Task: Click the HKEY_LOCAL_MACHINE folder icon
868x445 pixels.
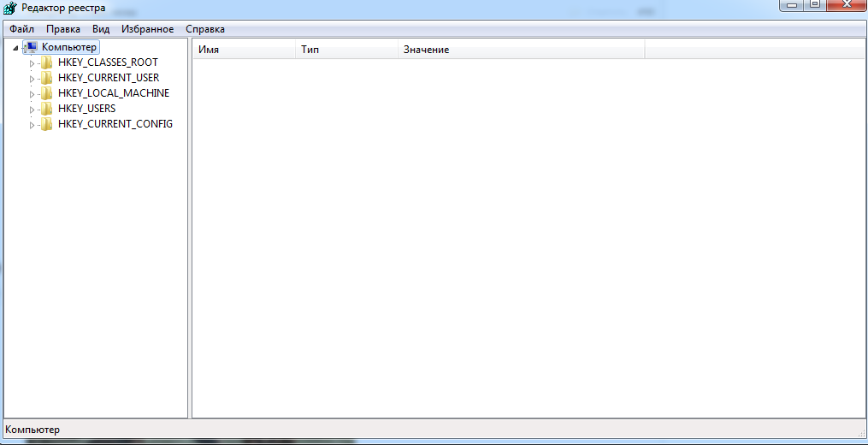Action: (x=47, y=93)
